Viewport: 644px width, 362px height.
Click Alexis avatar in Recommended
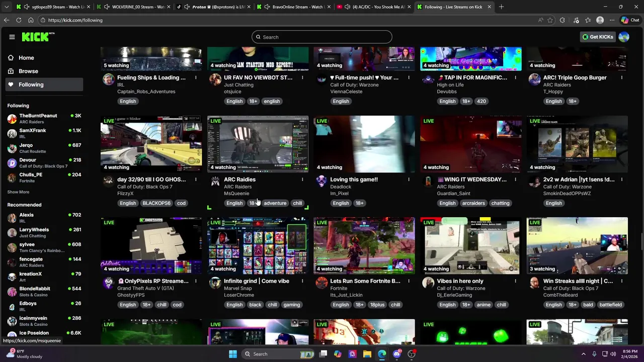(12, 218)
